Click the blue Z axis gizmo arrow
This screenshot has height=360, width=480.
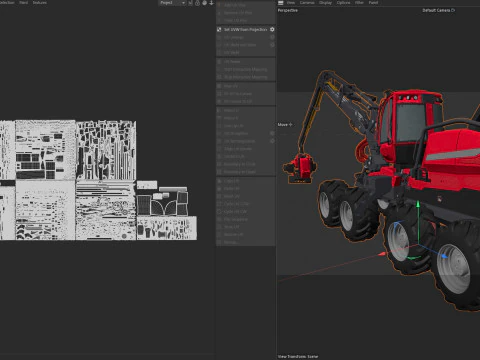444,256
